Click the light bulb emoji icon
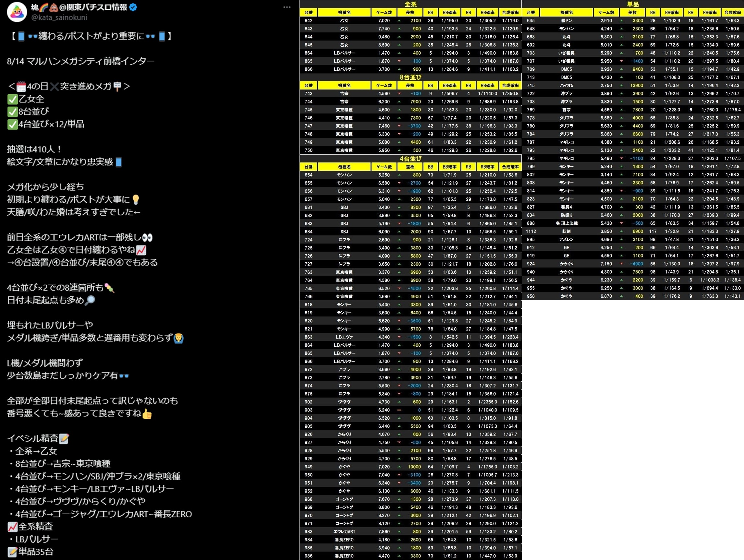 point(136,200)
